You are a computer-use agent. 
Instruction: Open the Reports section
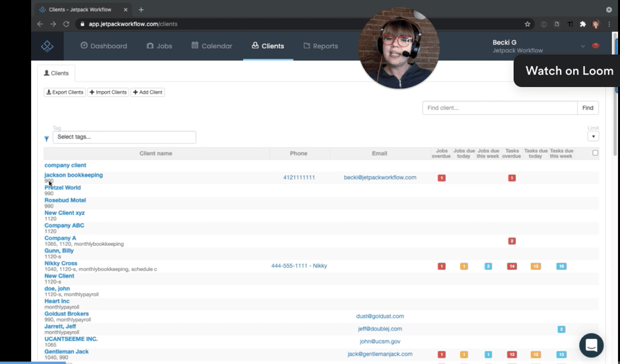(x=321, y=45)
